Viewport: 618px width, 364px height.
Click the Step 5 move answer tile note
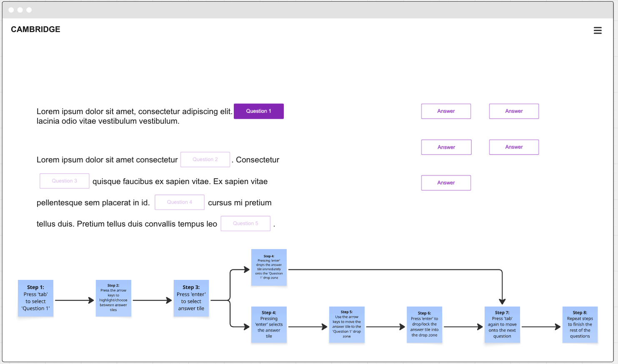347,324
